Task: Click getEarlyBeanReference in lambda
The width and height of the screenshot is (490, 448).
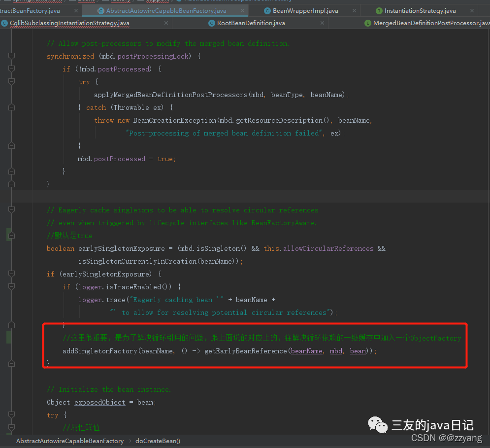Action: click(x=246, y=351)
